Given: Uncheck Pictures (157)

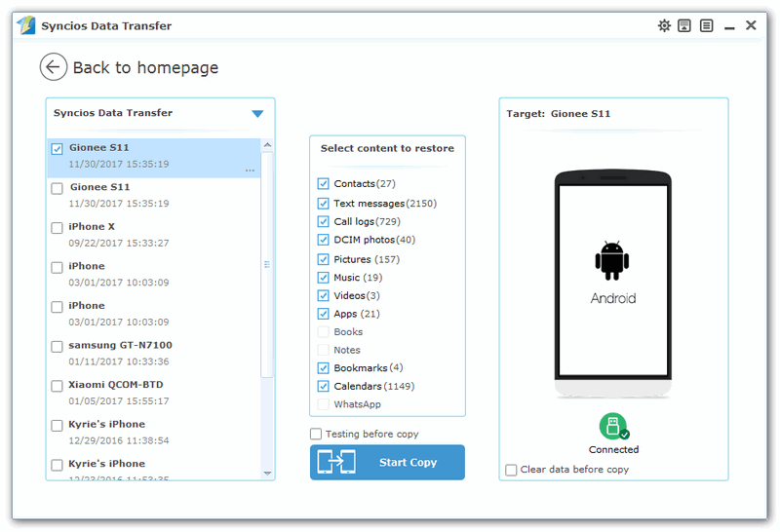Looking at the screenshot, I should pos(324,259).
